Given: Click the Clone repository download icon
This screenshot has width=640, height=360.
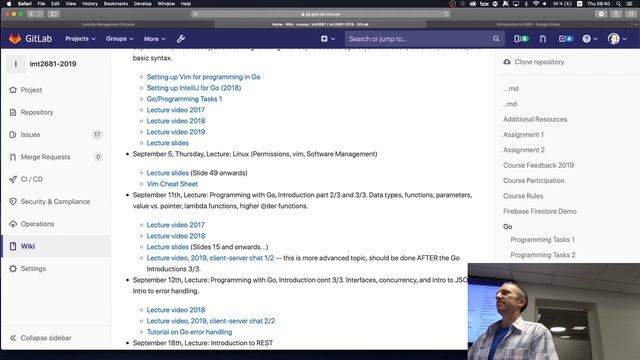Looking at the screenshot, I should tap(507, 62).
